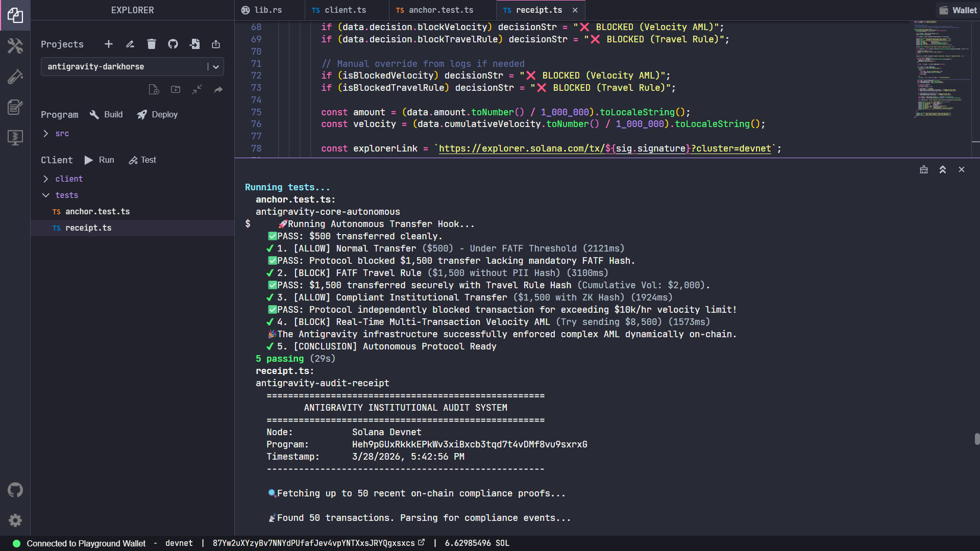The image size is (980, 551).
Task: Open the antigravity-darkhorse project dropdown
Action: (132, 67)
